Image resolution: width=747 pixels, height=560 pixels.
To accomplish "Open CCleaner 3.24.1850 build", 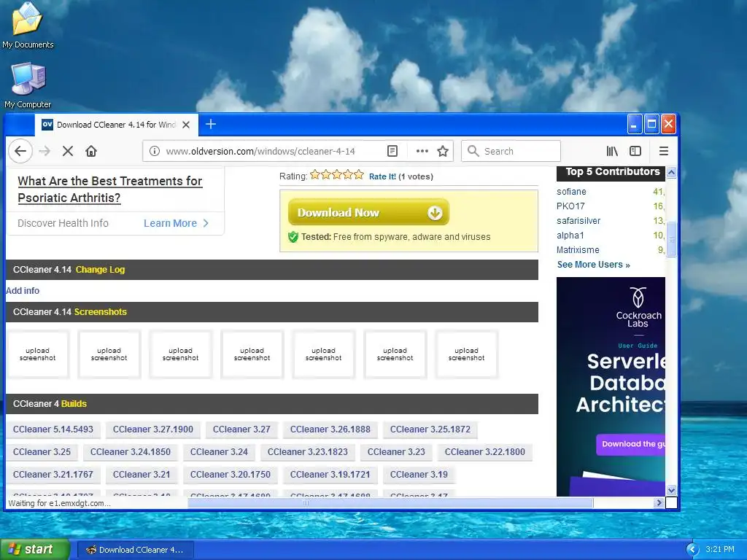I will click(130, 452).
